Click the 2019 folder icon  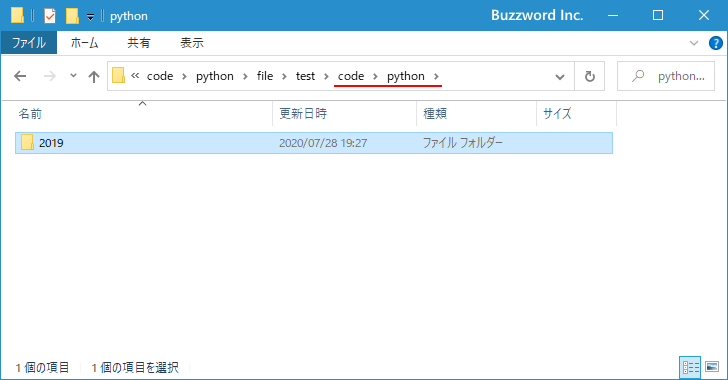coord(27,142)
